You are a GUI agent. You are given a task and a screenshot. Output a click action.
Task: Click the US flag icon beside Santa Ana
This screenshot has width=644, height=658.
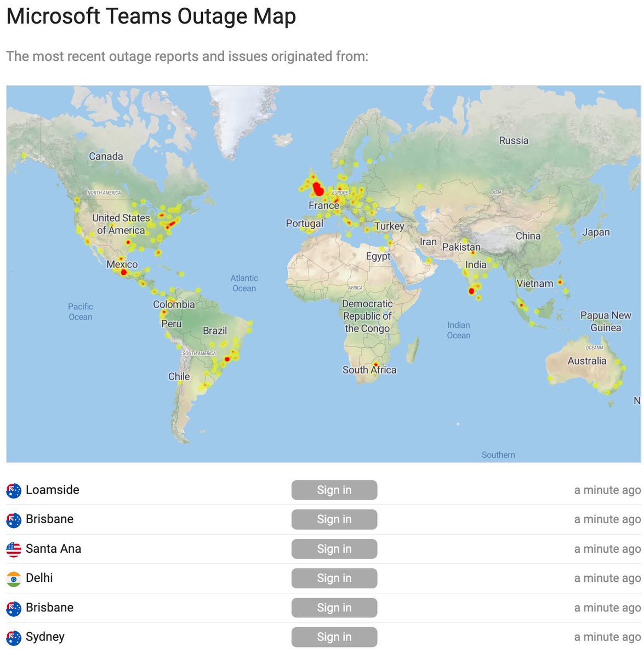14,549
